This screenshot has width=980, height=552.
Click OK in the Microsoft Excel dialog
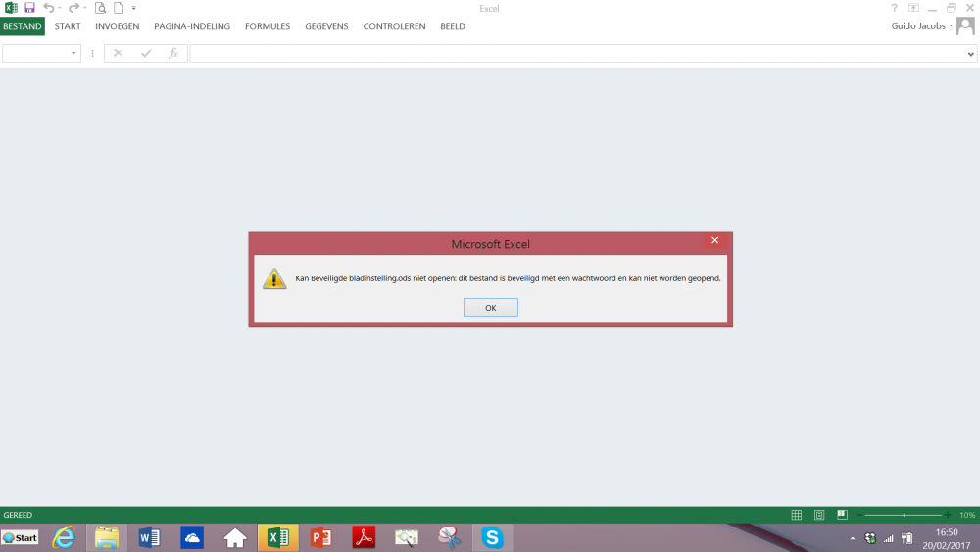pyautogui.click(x=491, y=308)
